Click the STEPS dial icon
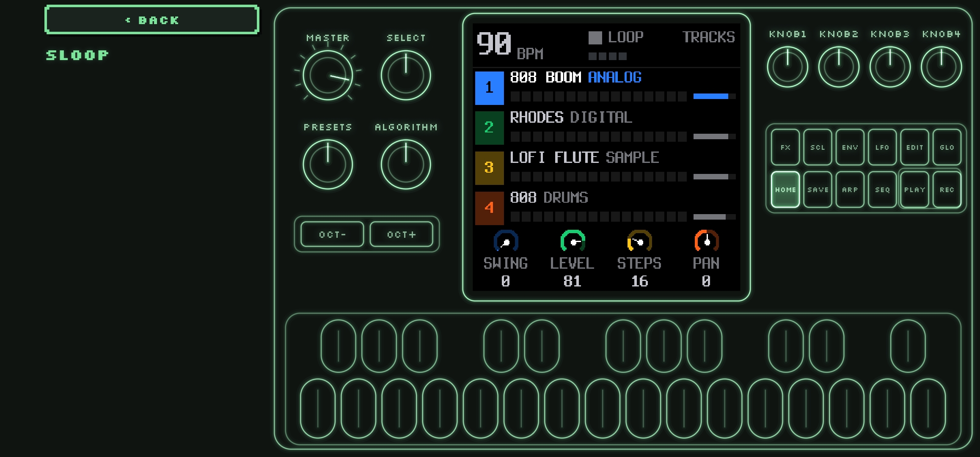This screenshot has width=980, height=457. coord(639,241)
